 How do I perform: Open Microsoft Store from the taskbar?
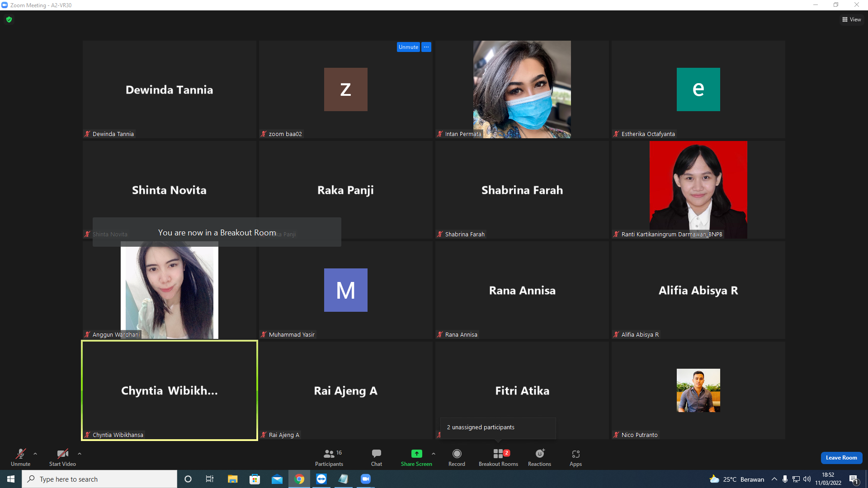click(255, 479)
